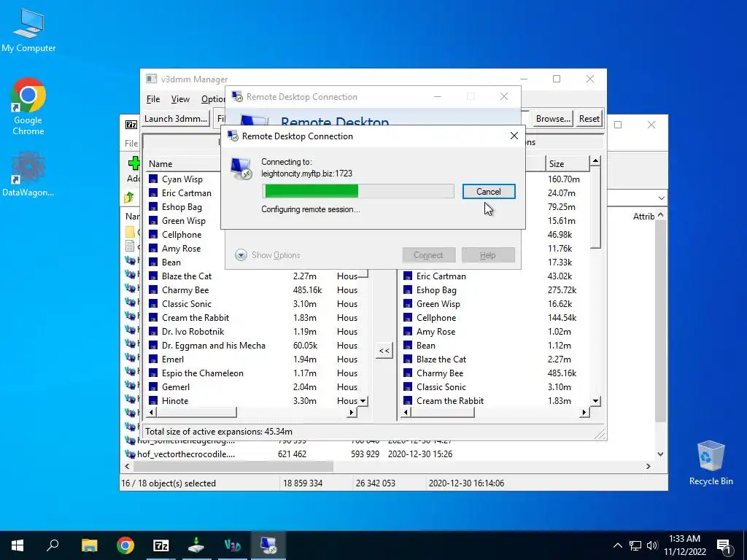The width and height of the screenshot is (747, 560).
Task: Click the Hinote file icon
Action: click(153, 400)
